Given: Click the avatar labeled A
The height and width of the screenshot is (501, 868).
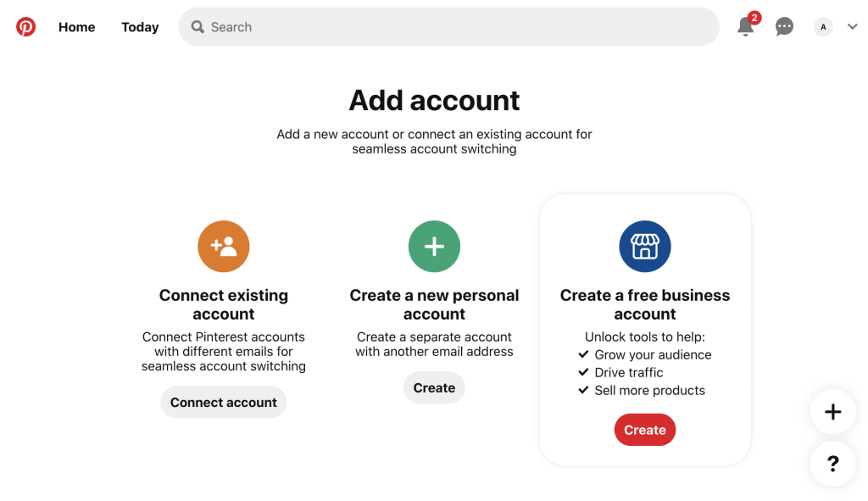Looking at the screenshot, I should coord(822,26).
